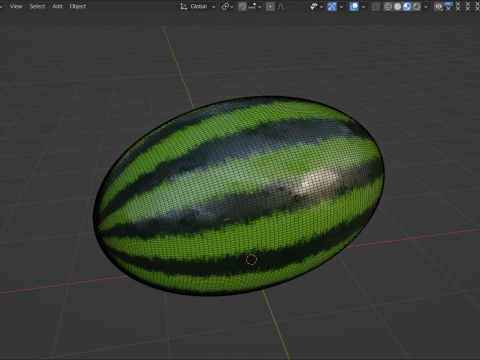This screenshot has height=360, width=480.
Task: Switch to Wireframe viewport shading
Action: [388, 6]
